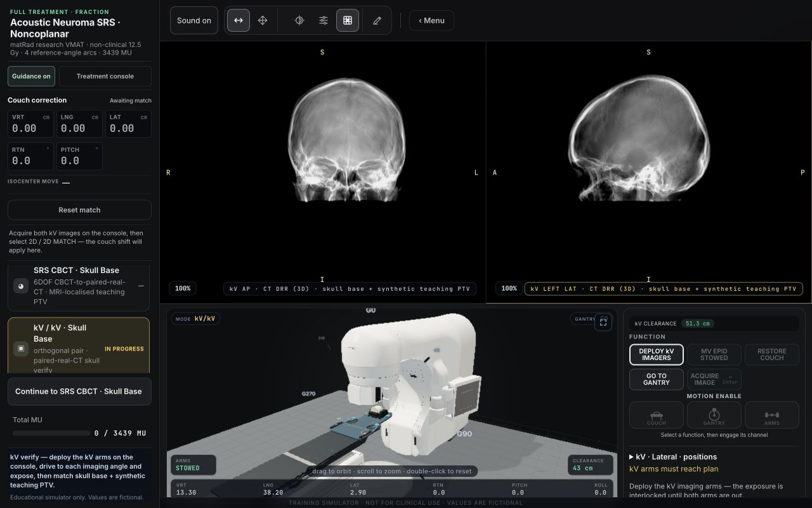Click the kV / kV step square icon
Screen dimensions: 812x508
click(x=21, y=349)
